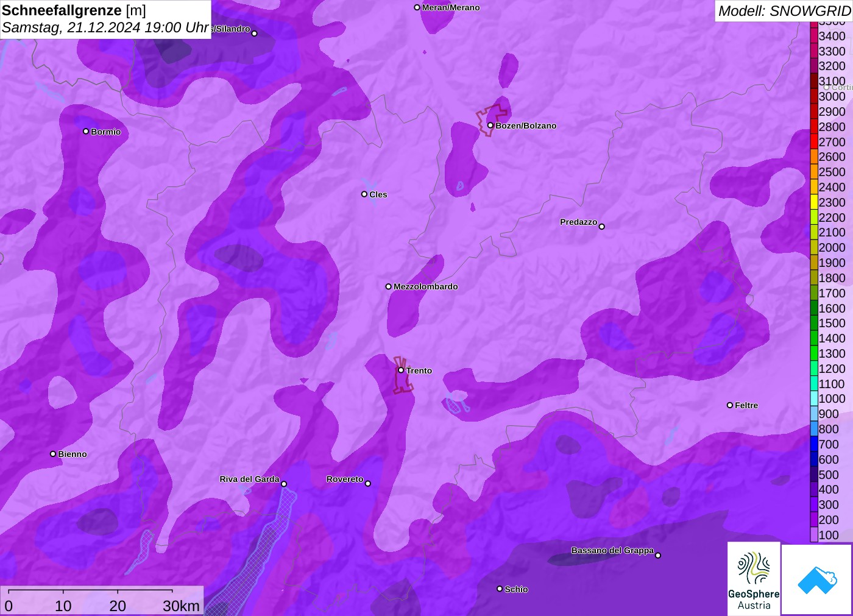Click the Mezzolombardo label text
The image size is (853, 616).
pos(426,286)
